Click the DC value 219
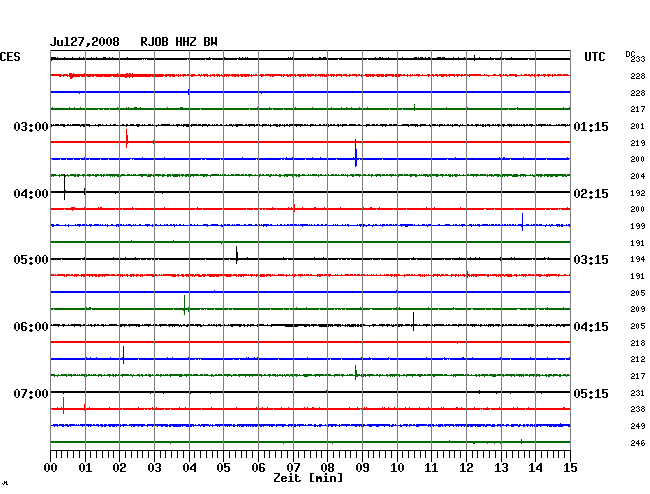The height and width of the screenshot is (494, 650). 638,143
